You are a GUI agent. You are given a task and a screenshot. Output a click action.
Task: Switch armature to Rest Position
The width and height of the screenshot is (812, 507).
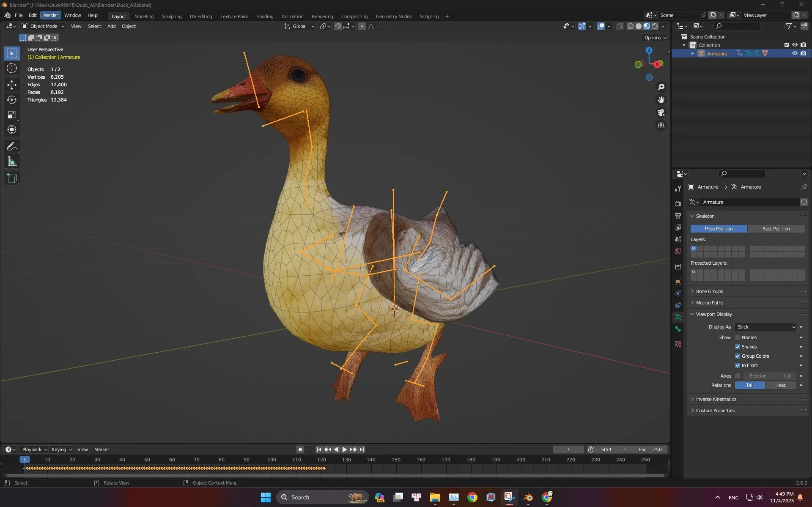[776, 228]
